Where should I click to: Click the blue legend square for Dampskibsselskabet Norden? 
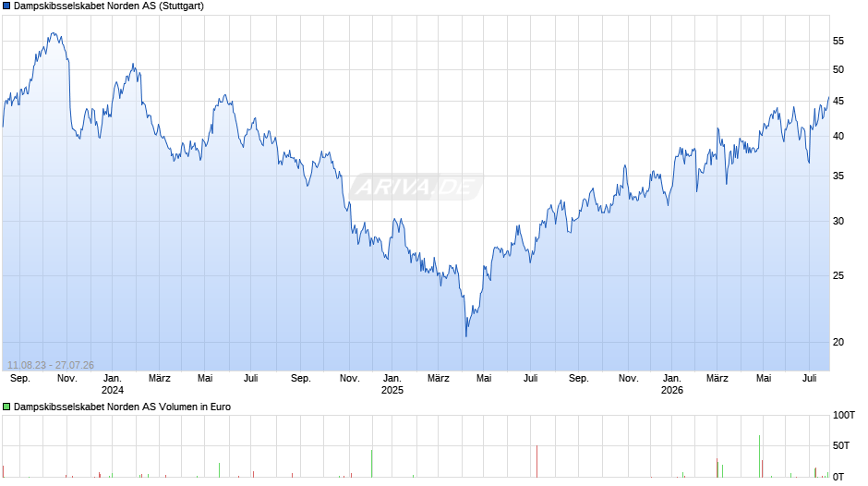point(6,6)
